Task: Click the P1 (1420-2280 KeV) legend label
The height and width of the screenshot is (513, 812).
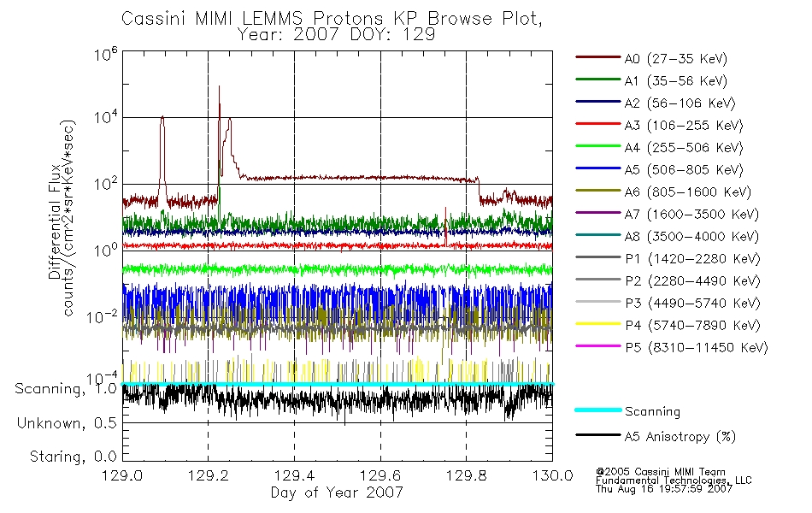Action: click(692, 259)
